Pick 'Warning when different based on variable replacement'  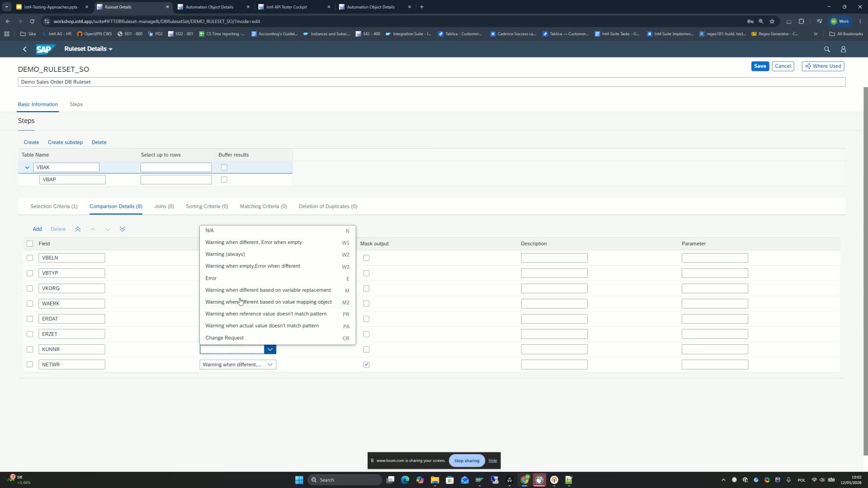point(278,290)
